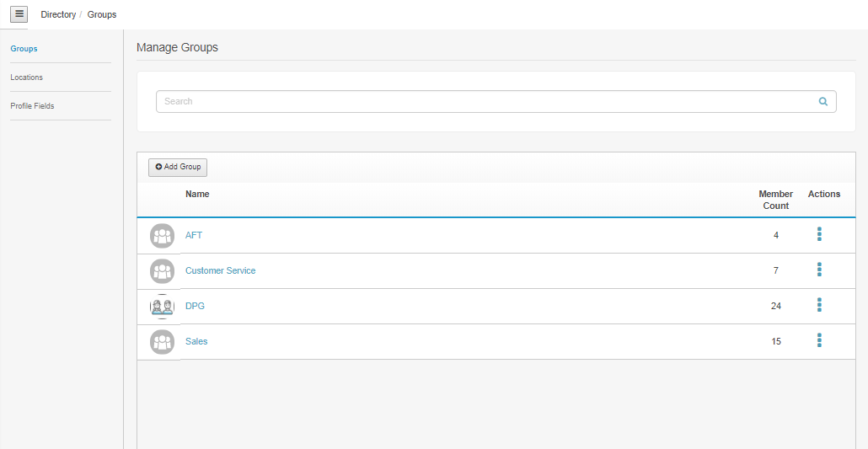
Task: Click the Directory breadcrumb
Action: pyautogui.click(x=58, y=15)
